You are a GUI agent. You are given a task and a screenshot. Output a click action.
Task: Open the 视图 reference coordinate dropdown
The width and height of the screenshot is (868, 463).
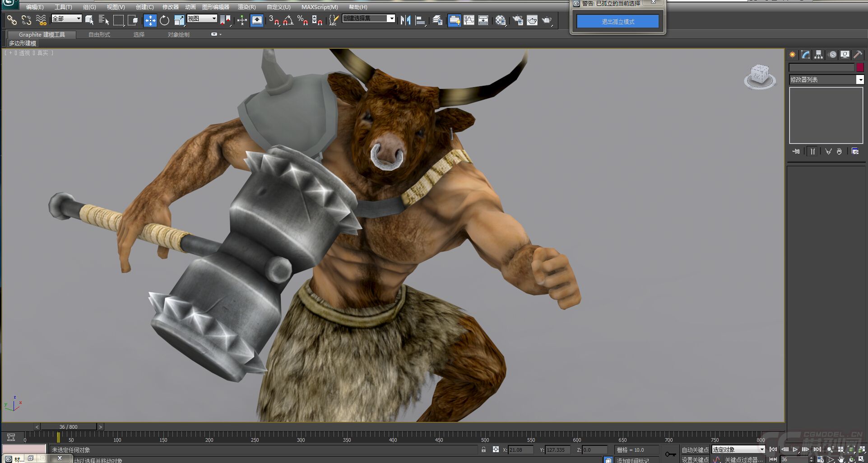[x=202, y=19]
